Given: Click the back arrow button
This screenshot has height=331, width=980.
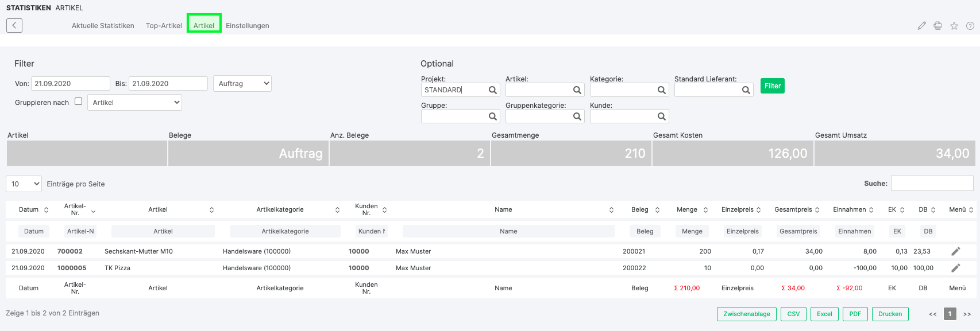Looking at the screenshot, I should pos(14,25).
